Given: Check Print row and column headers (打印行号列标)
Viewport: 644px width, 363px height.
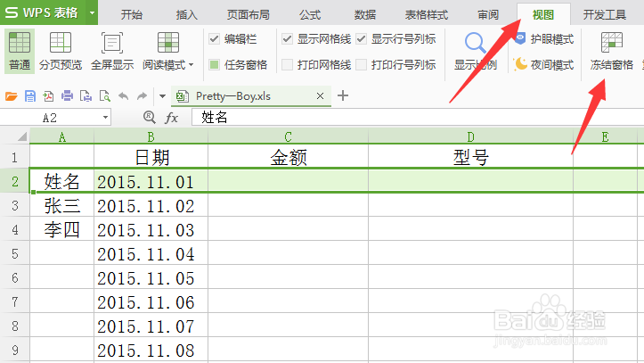Looking at the screenshot, I should point(361,64).
